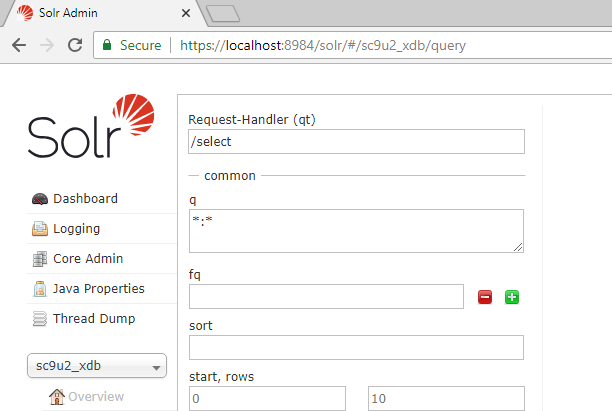Click the browser forward arrow
Viewport: 612px width, 411px height.
point(47,45)
